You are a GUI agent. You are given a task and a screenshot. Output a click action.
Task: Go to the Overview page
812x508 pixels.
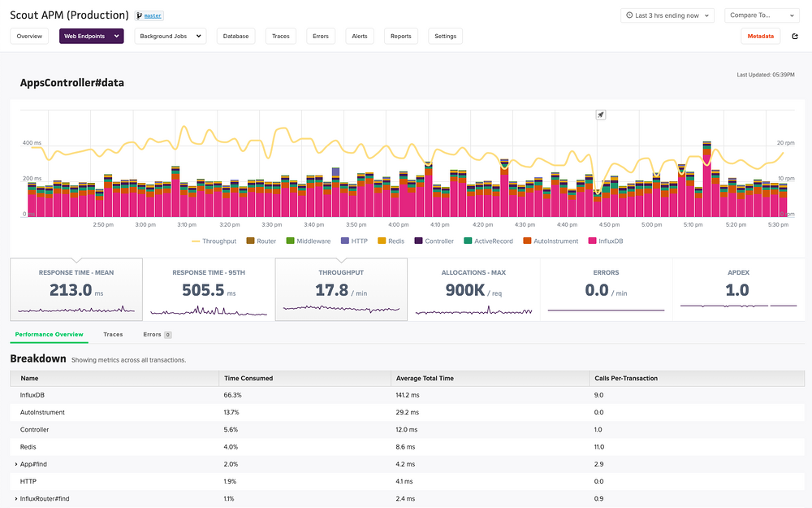click(29, 37)
